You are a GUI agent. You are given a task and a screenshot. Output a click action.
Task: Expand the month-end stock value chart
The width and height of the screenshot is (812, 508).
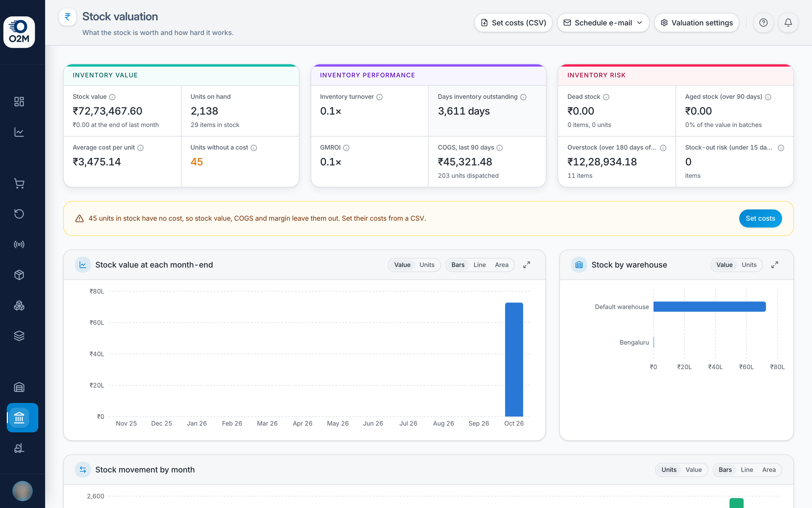527,265
